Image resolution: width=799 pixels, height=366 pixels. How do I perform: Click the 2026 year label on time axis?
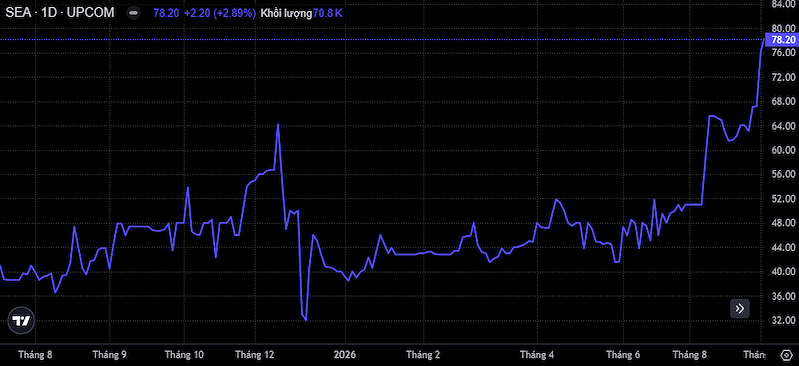point(345,355)
